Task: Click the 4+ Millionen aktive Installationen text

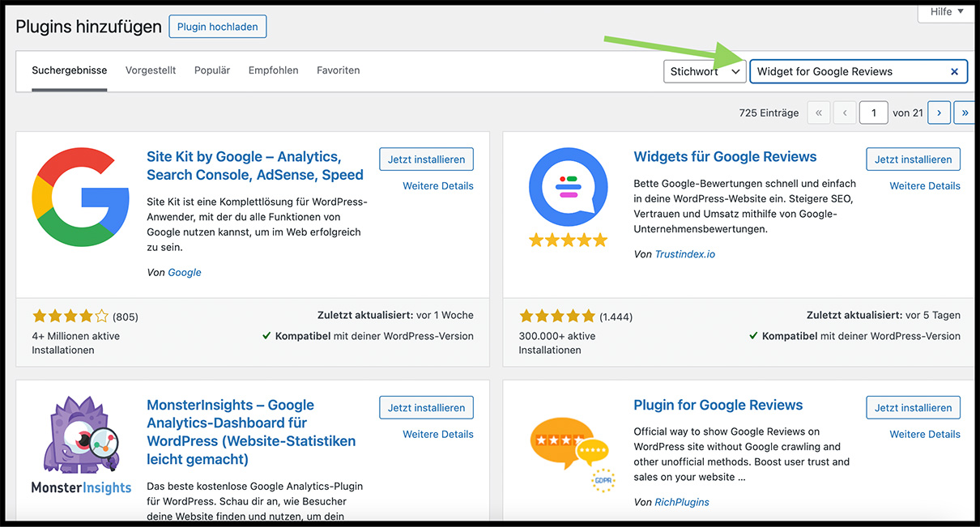Action: [75, 343]
